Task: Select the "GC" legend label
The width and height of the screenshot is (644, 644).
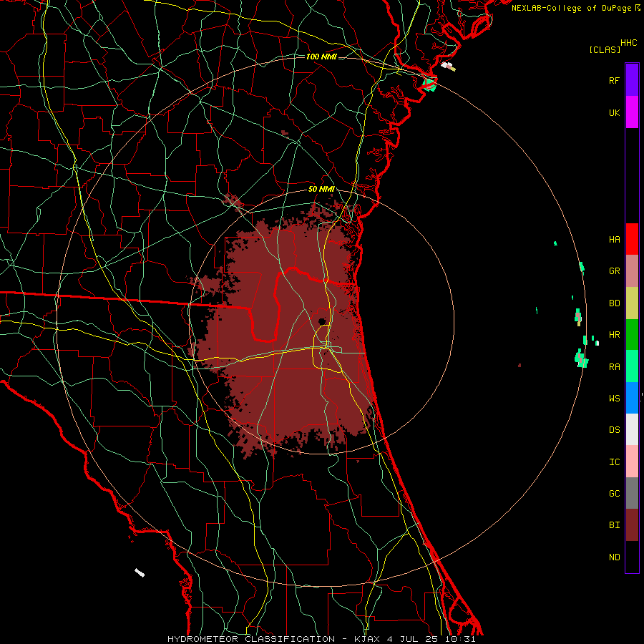Action: click(614, 493)
